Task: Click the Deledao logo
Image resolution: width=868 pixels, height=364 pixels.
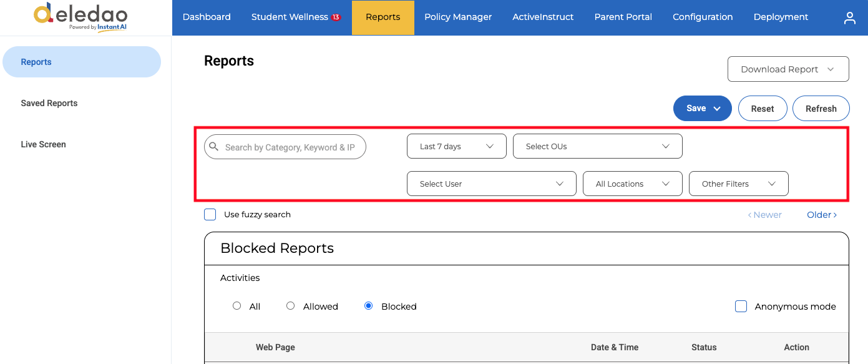Action: point(80,17)
